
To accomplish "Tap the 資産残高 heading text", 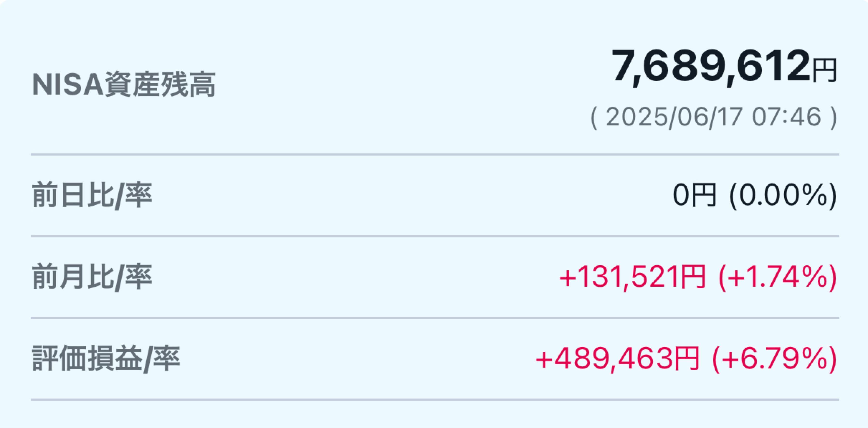I will [x=160, y=85].
